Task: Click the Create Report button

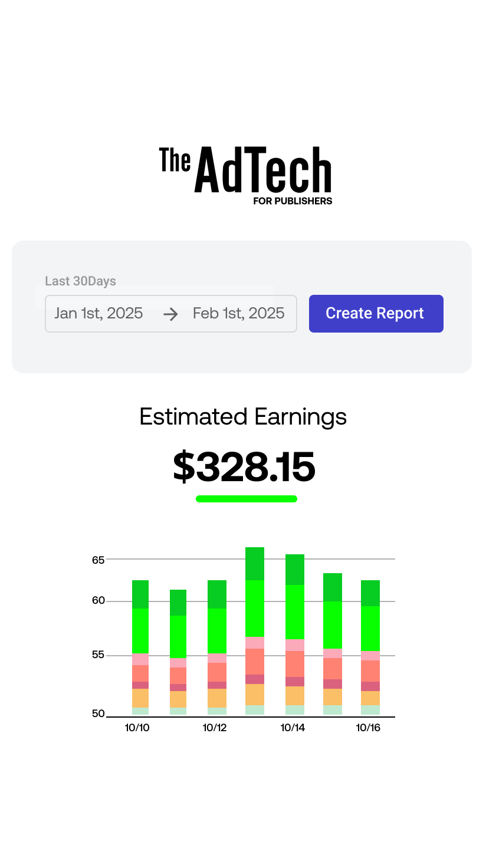Action: pyautogui.click(x=376, y=314)
